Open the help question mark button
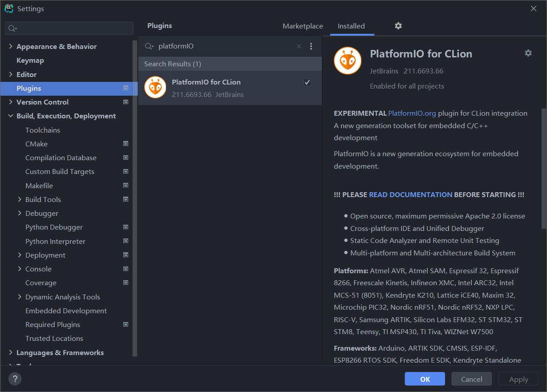The image size is (547, 392). point(15,379)
